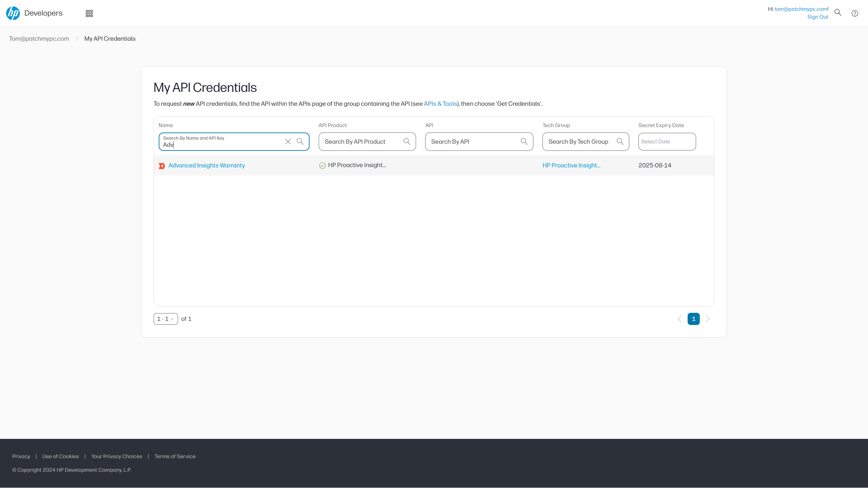868x488 pixels.
Task: Click the header search magnifier icon
Action: (x=838, y=13)
